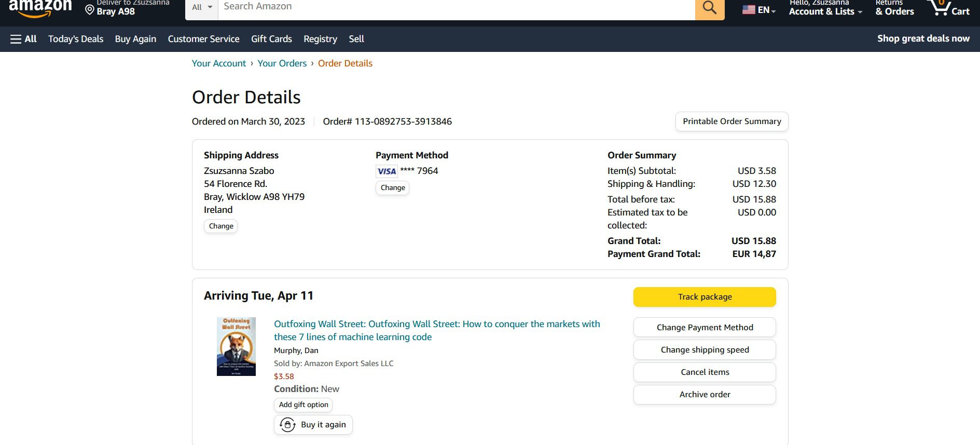Click the Buy it again button
Viewport: 980px width, 445px height.
click(313, 425)
